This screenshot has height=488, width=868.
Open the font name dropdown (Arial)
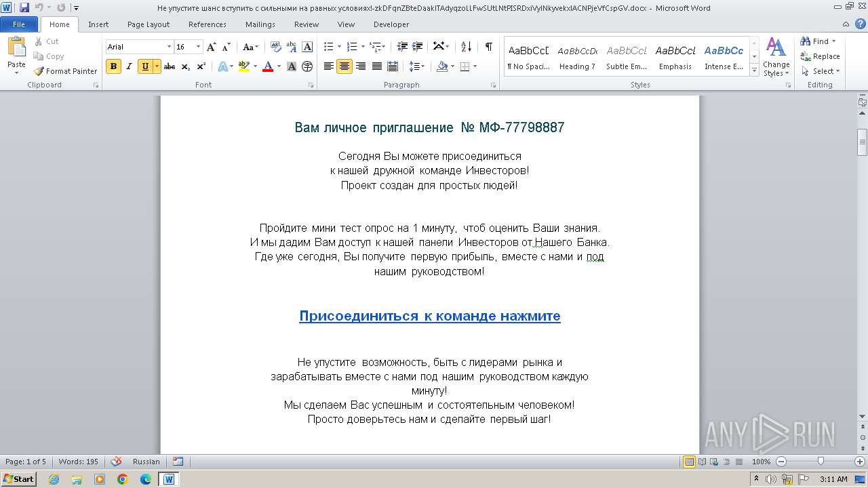[x=169, y=47]
